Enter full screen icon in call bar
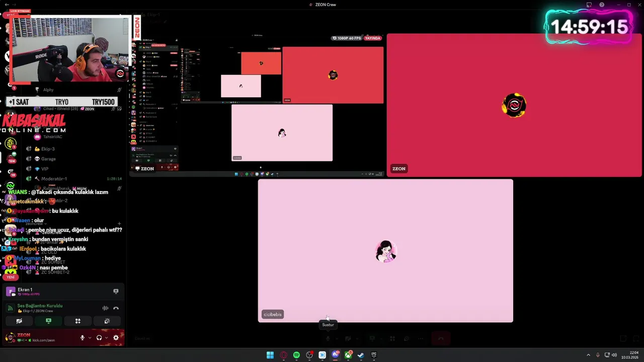This screenshot has width=644, height=362. point(636,338)
